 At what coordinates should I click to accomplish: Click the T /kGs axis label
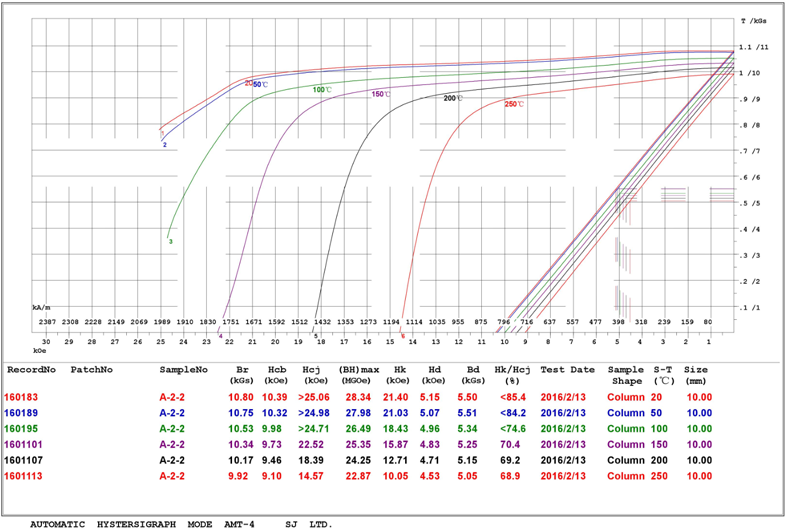point(756,20)
